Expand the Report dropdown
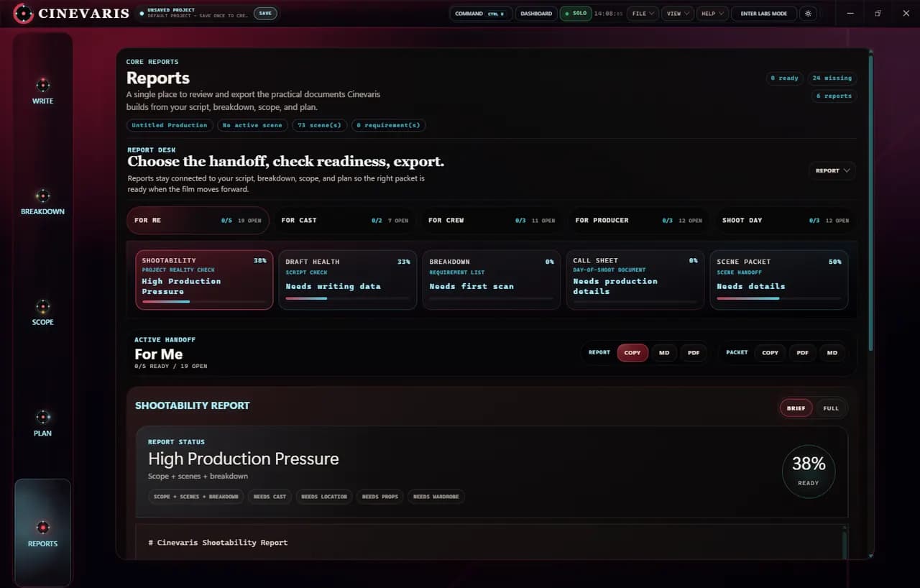The height and width of the screenshot is (588, 920). click(832, 170)
